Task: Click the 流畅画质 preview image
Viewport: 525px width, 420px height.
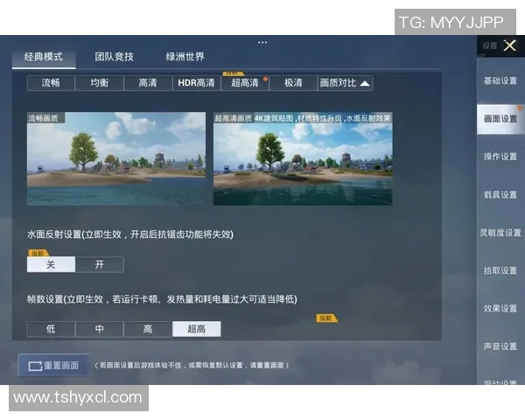Action: [116, 158]
